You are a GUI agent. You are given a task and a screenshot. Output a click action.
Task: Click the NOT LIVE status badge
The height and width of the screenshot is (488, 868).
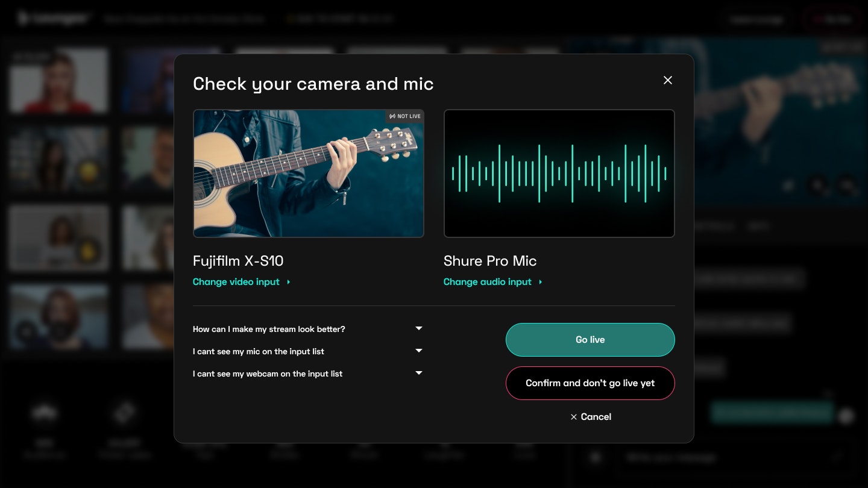pos(405,116)
